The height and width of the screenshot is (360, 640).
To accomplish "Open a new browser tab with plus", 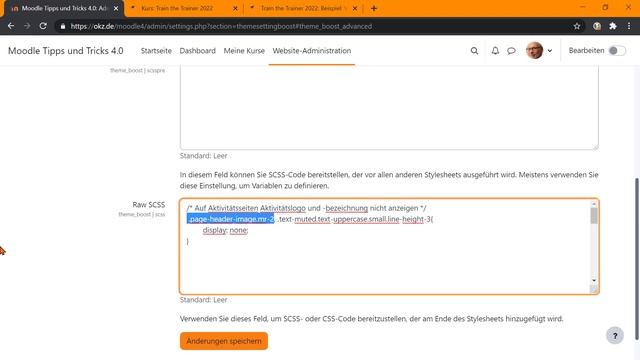I will [x=373, y=8].
